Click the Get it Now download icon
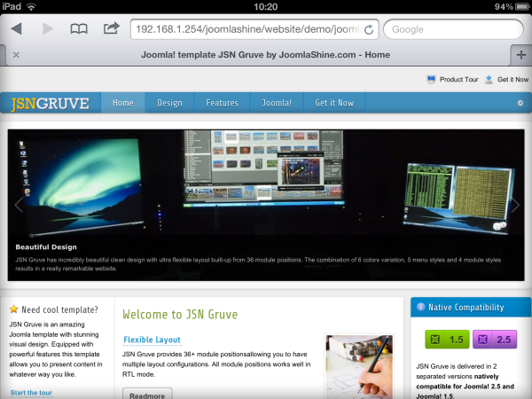This screenshot has height=399, width=532. point(489,80)
